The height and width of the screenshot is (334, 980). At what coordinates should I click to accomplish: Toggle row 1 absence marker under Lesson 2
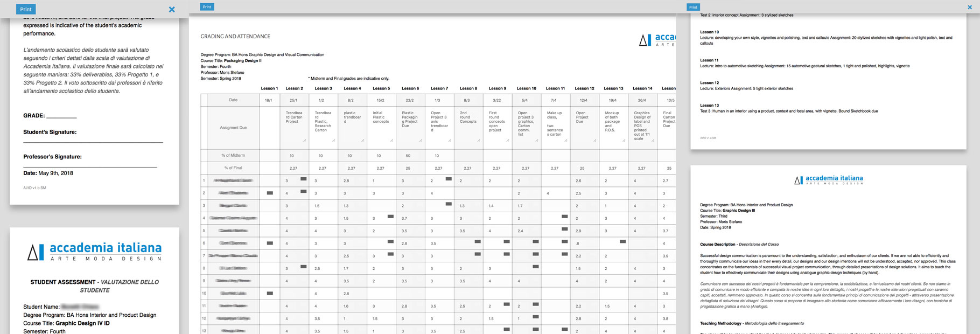[304, 179]
